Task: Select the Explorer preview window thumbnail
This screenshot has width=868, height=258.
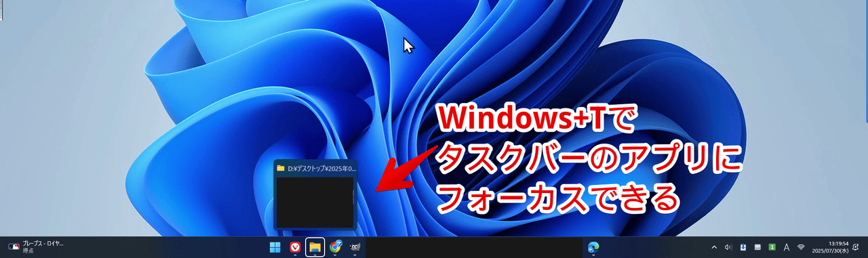Action: coord(315,202)
